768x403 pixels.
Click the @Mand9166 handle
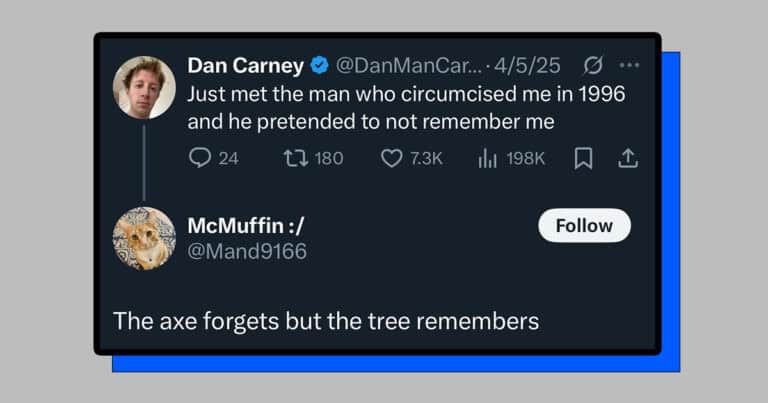247,251
